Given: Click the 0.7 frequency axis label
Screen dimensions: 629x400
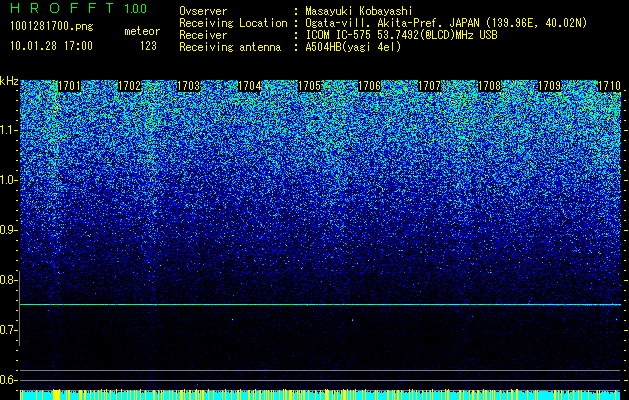Looking at the screenshot, I should (8, 330).
